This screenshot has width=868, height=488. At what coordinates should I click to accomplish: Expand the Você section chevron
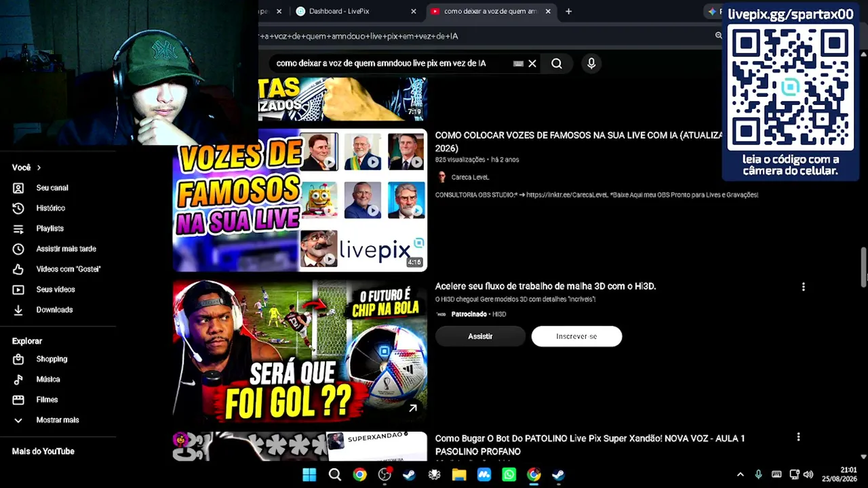[x=39, y=167]
